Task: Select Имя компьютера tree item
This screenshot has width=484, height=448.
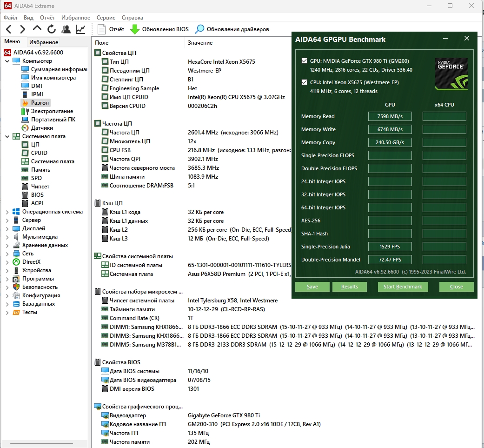Action: (53, 78)
